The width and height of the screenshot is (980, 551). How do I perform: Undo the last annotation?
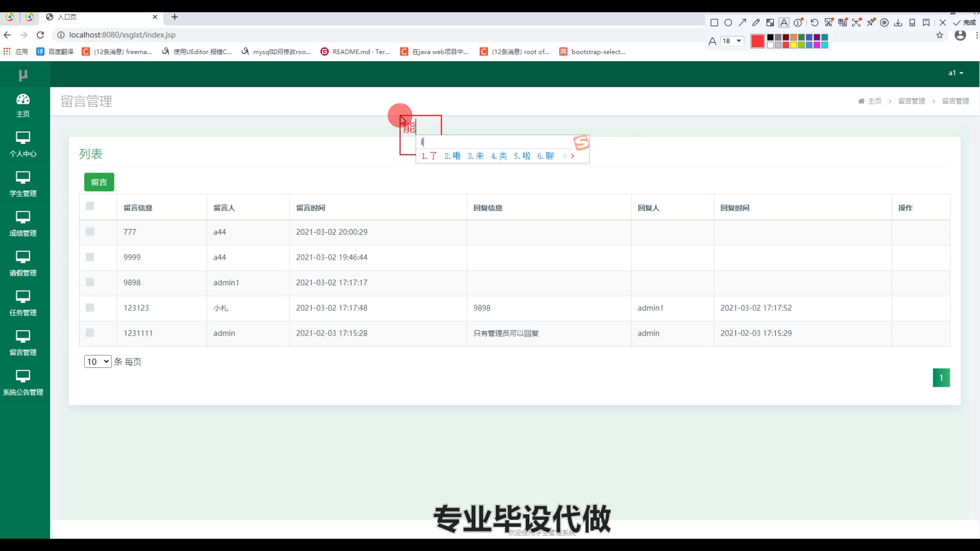[x=815, y=22]
